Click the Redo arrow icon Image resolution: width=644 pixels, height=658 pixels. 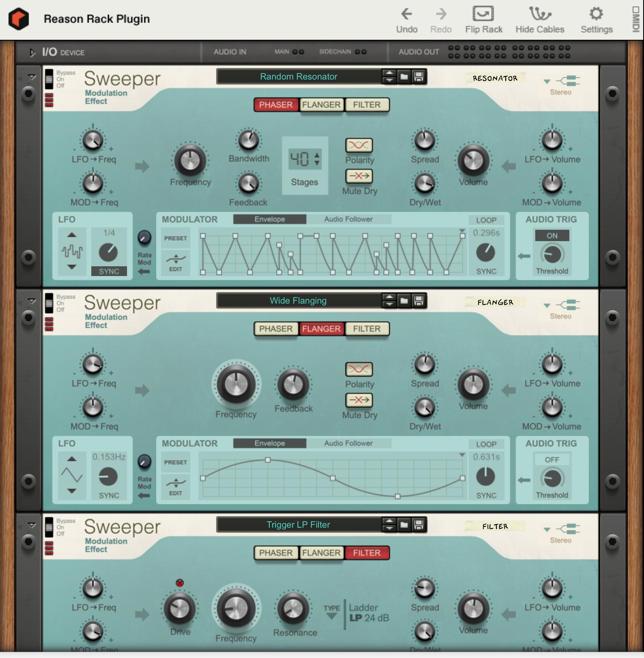tap(441, 14)
